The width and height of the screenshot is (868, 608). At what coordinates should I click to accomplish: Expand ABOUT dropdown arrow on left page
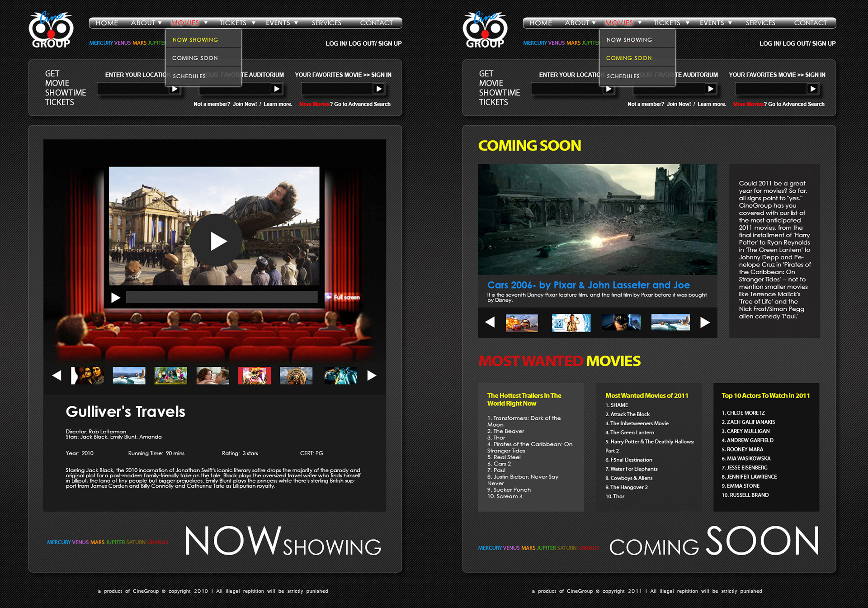point(160,23)
